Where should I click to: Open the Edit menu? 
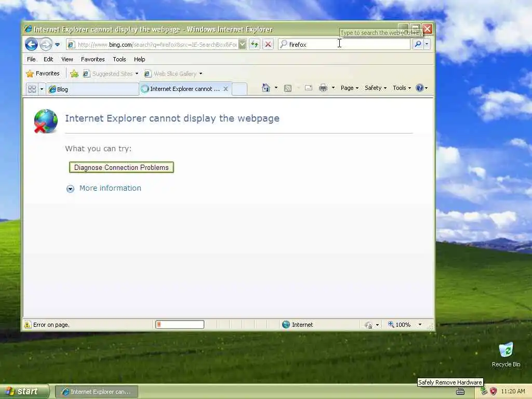[48, 59]
